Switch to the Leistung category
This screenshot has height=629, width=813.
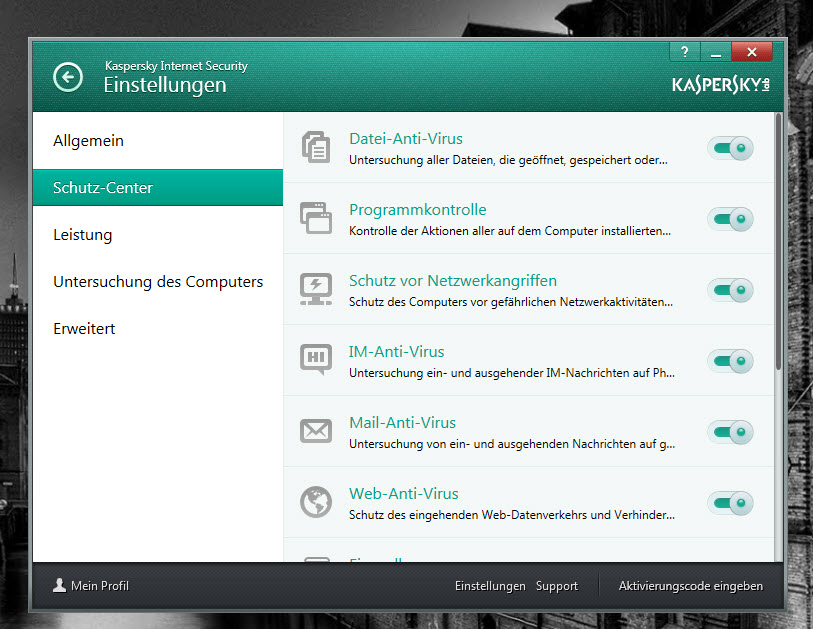[158, 234]
